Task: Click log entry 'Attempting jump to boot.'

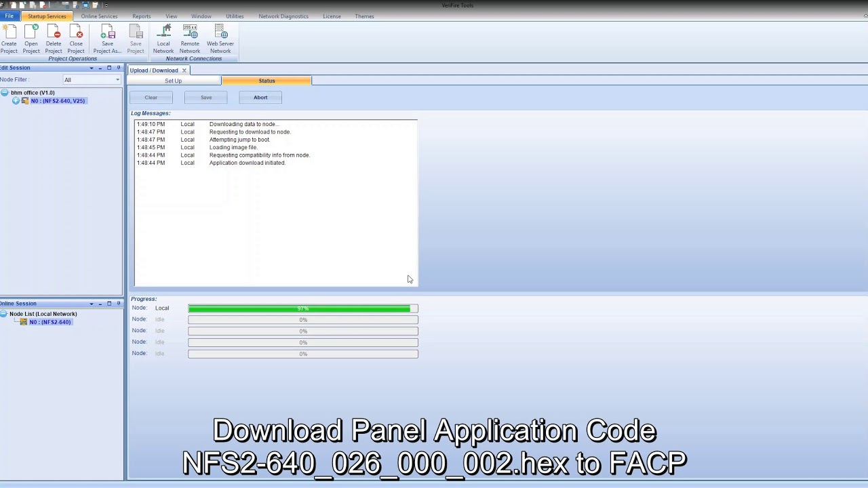Action: (239, 140)
